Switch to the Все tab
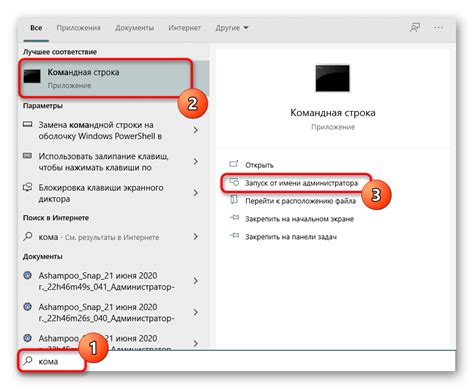 click(x=36, y=28)
